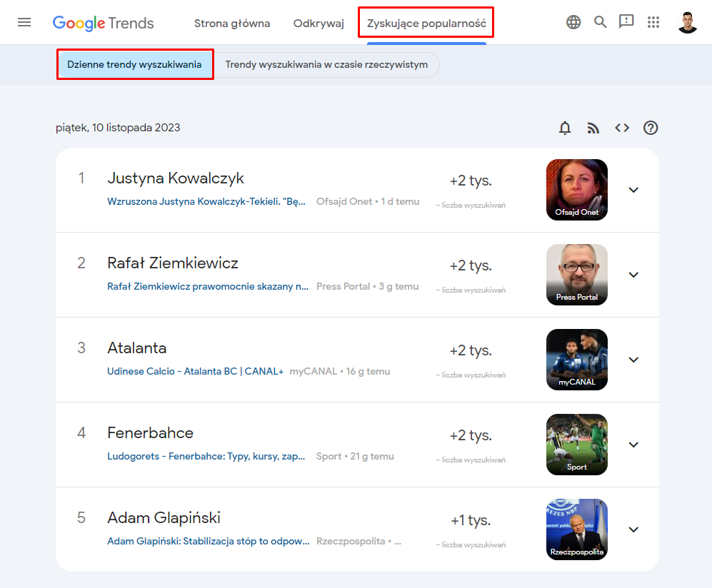Click the search magnifier icon

[x=601, y=22]
